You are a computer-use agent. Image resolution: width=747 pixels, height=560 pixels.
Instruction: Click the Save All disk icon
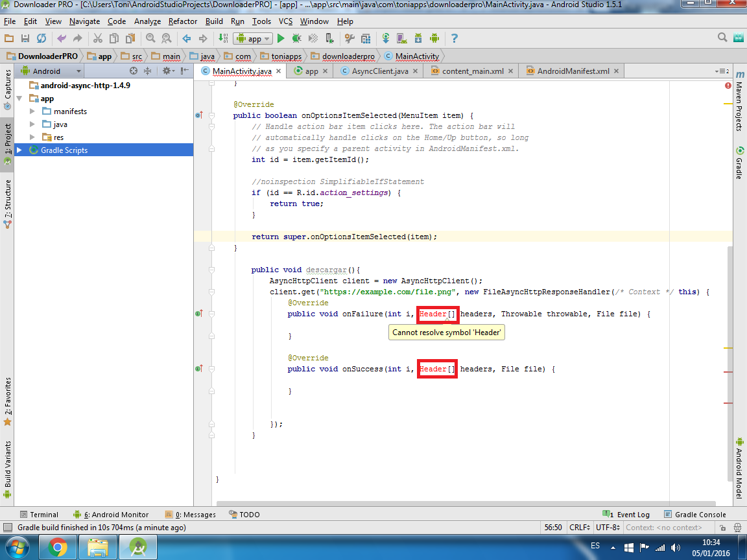(x=25, y=39)
